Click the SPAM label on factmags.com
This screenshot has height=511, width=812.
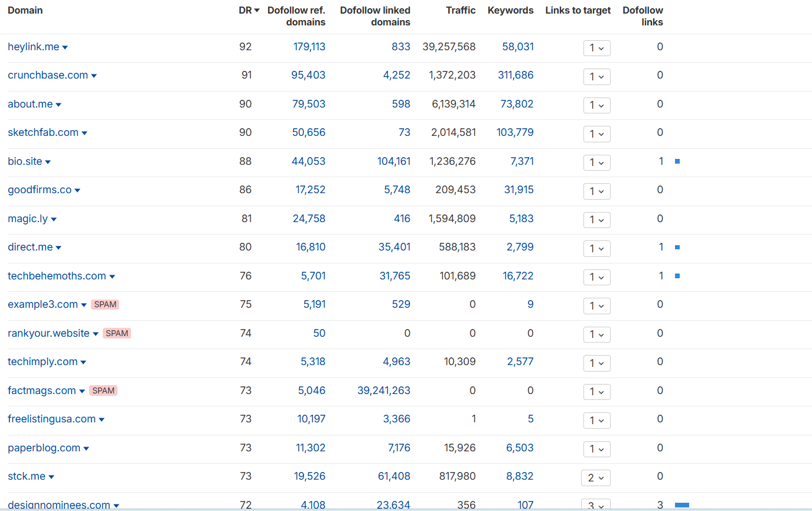[x=103, y=390]
